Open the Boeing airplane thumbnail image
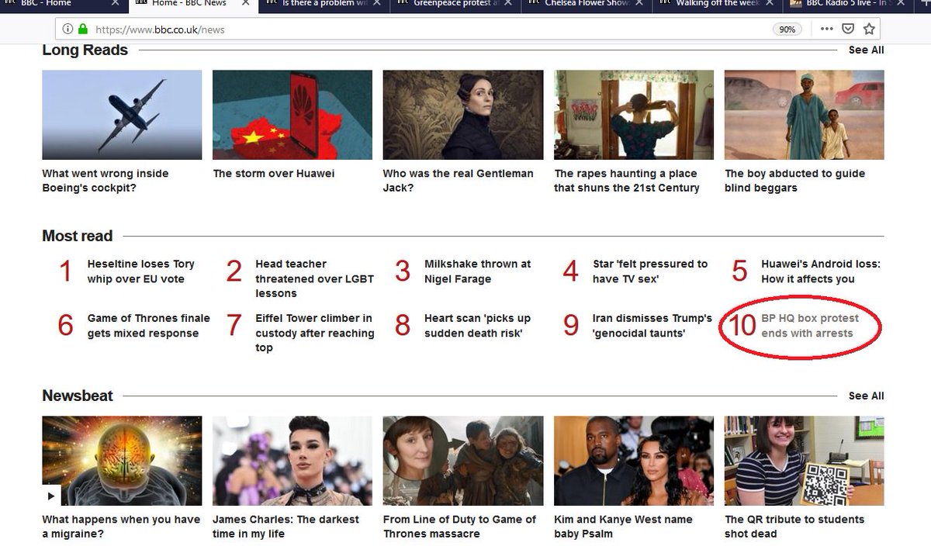 click(122, 115)
